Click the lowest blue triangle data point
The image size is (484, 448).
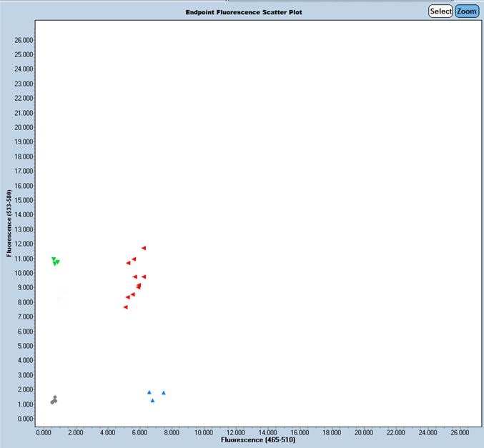(x=152, y=400)
